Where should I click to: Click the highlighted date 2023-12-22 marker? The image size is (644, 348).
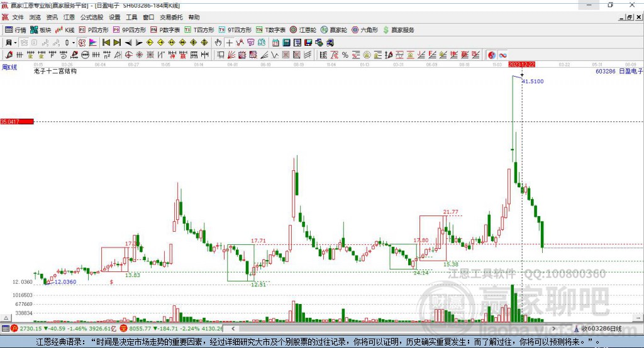click(521, 65)
